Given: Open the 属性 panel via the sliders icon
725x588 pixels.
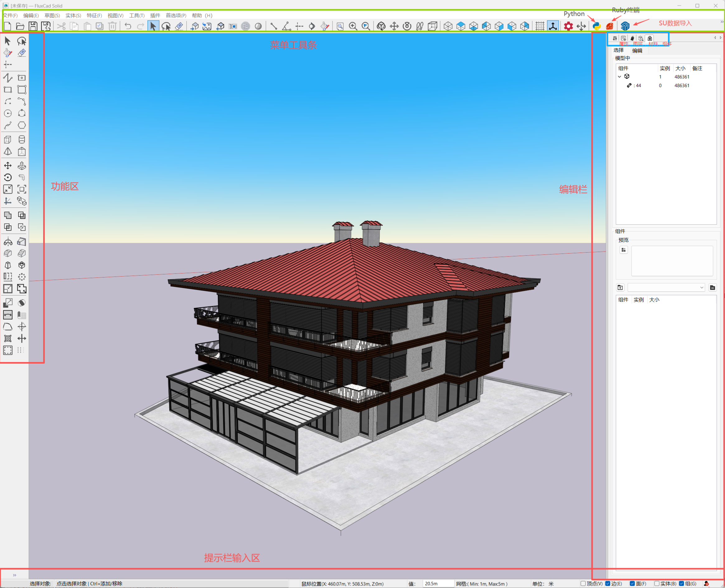Looking at the screenshot, I should [615, 38].
